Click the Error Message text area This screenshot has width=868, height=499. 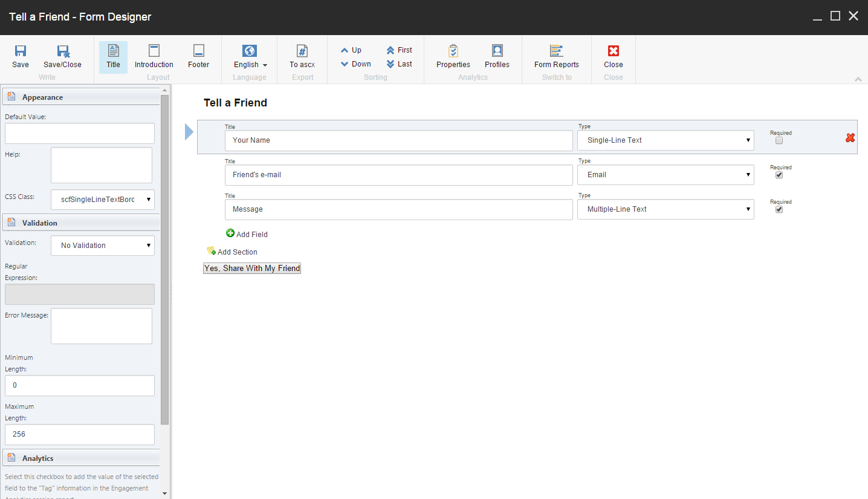pyautogui.click(x=102, y=326)
